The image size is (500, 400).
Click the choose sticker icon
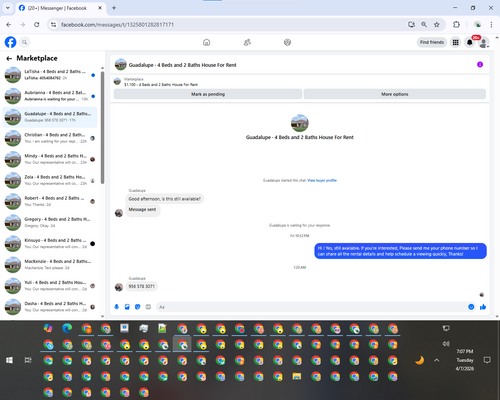(x=138, y=307)
